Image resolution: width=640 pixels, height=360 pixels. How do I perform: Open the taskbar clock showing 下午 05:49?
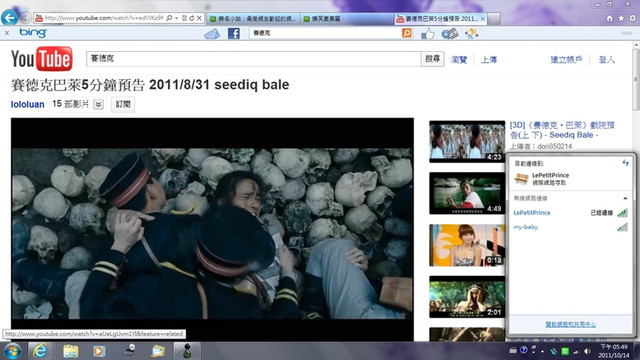[614, 351]
